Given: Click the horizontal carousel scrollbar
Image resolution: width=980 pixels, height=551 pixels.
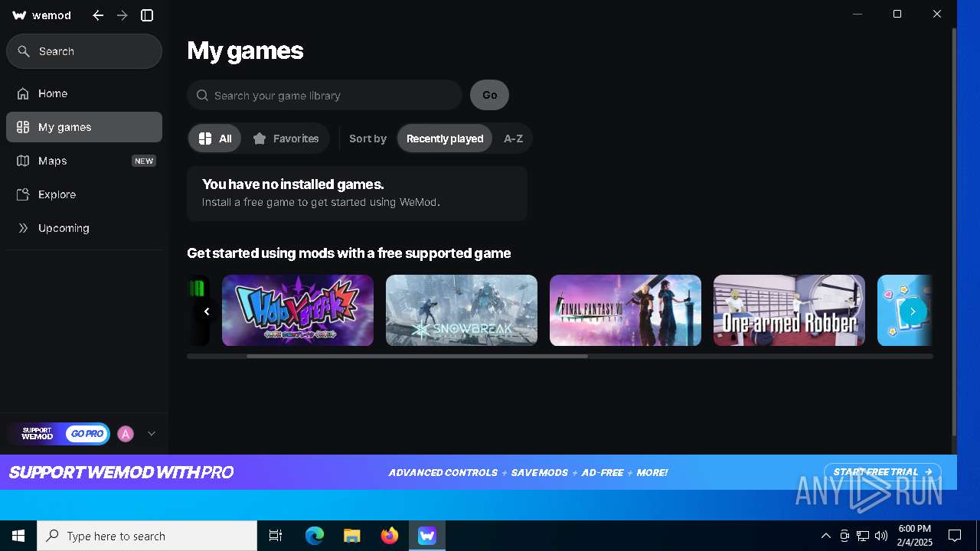Looking at the screenshot, I should [x=417, y=356].
